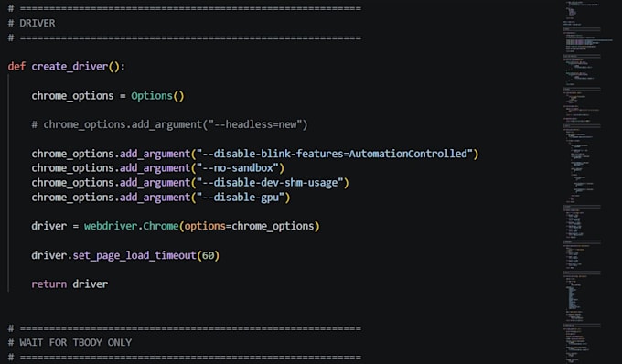Click 'driver' variable in the webdriver assignment
Screen dimensions: 622x364
click(48, 226)
